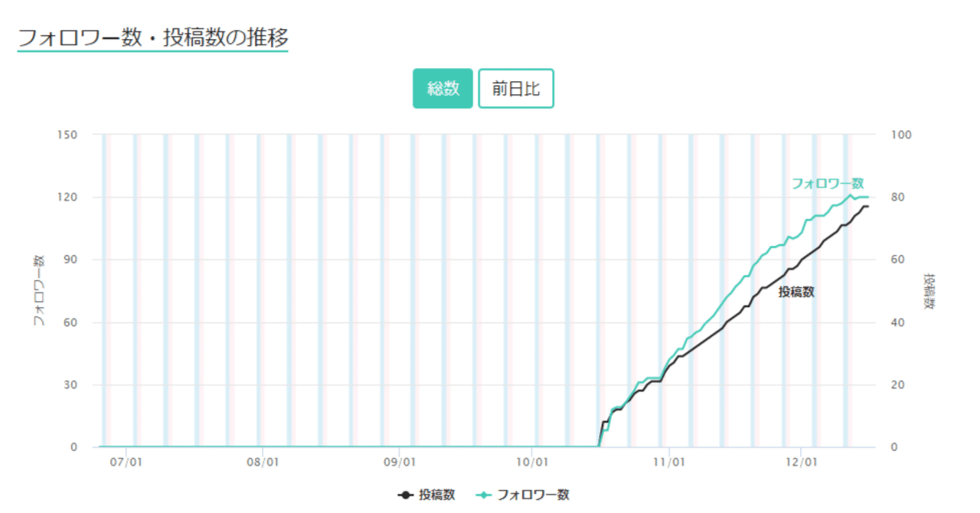Click the 150 value on left axis

[x=67, y=135]
